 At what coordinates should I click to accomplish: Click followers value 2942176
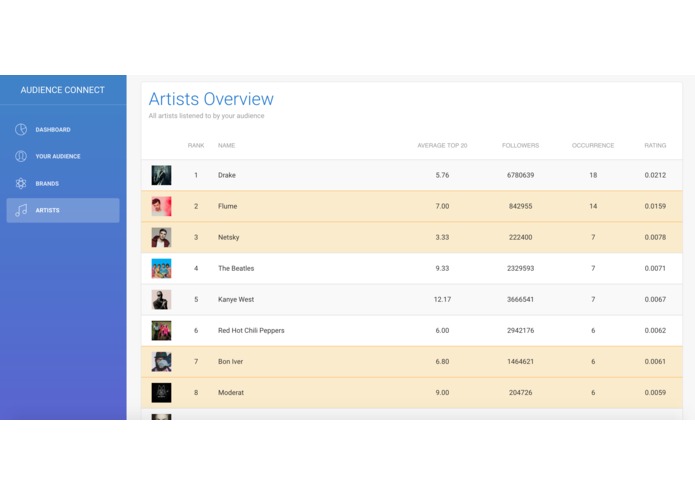tap(520, 331)
